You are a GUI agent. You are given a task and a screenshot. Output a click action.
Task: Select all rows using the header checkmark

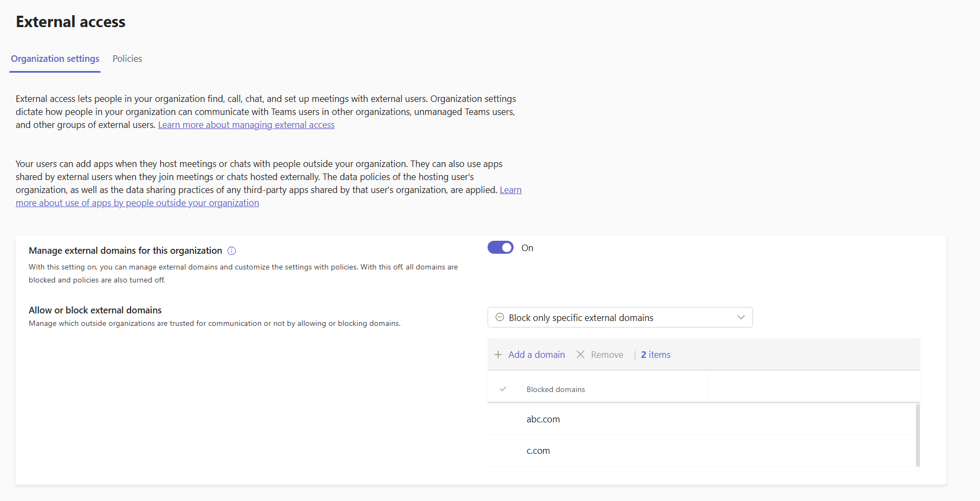503,389
